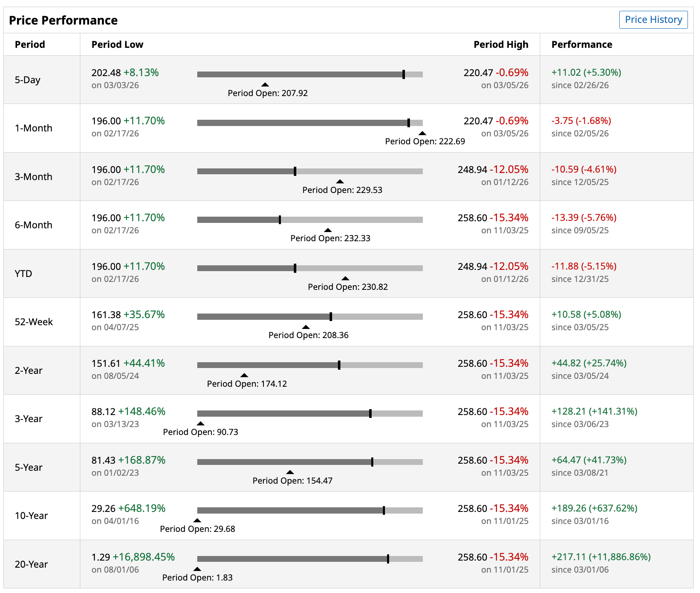Viewport: 700px width, 593px height.
Task: Click the 20-Year Period Open triangle marker
Action: click(x=197, y=569)
